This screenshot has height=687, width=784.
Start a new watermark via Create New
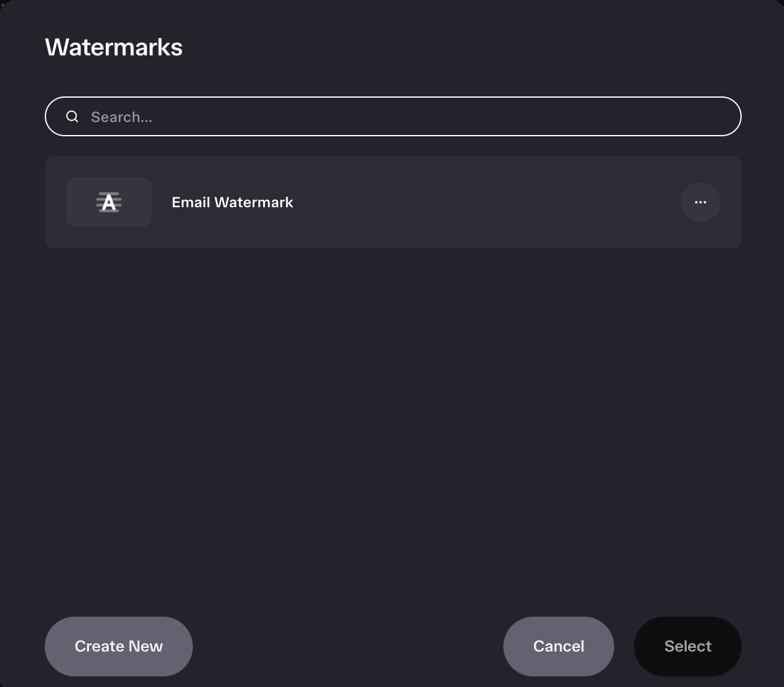coord(119,647)
